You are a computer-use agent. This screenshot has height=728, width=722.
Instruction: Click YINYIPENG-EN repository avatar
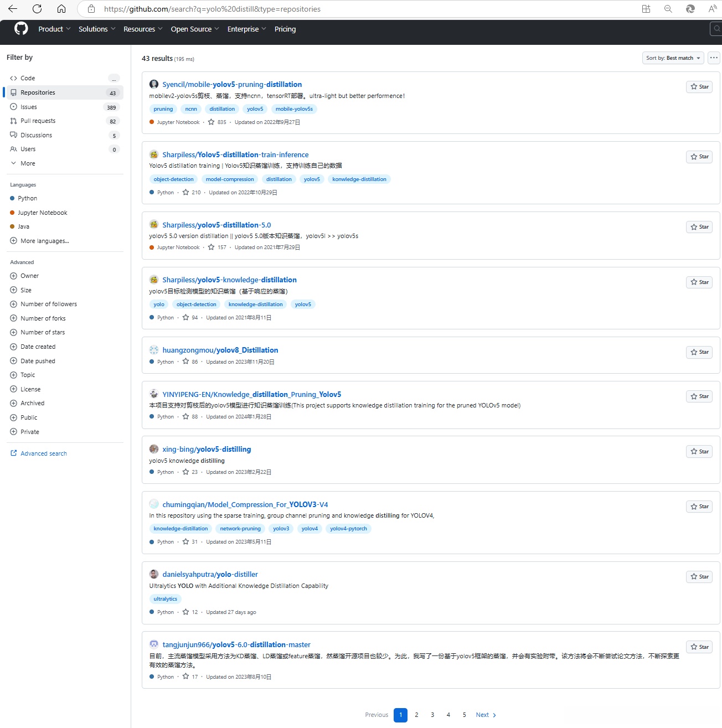tap(154, 394)
